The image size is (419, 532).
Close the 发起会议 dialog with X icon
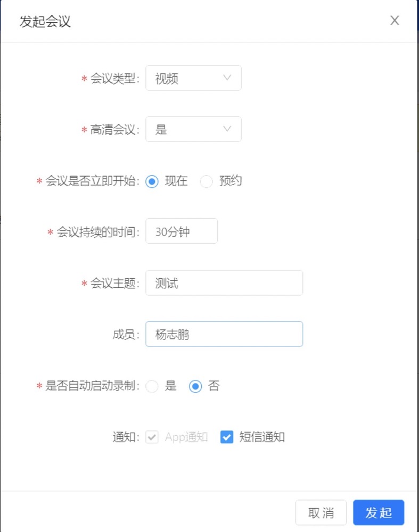tap(395, 20)
